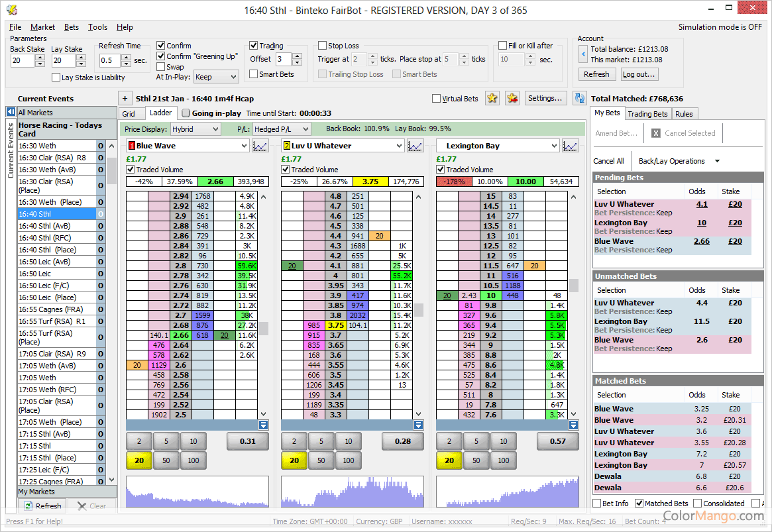Image resolution: width=772 pixels, height=532 pixels.
Task: Switch to the Trading Bets tab
Action: (x=647, y=114)
